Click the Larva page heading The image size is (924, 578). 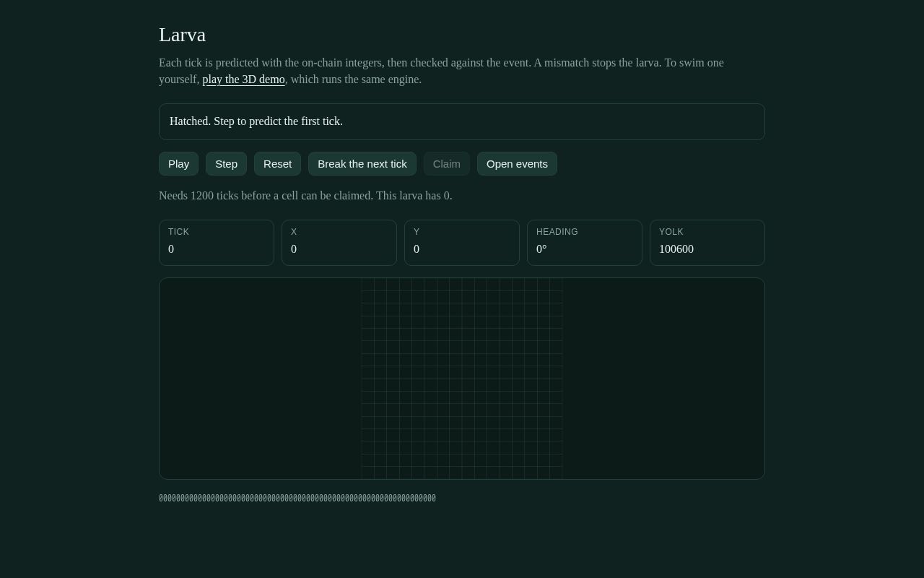(x=183, y=35)
